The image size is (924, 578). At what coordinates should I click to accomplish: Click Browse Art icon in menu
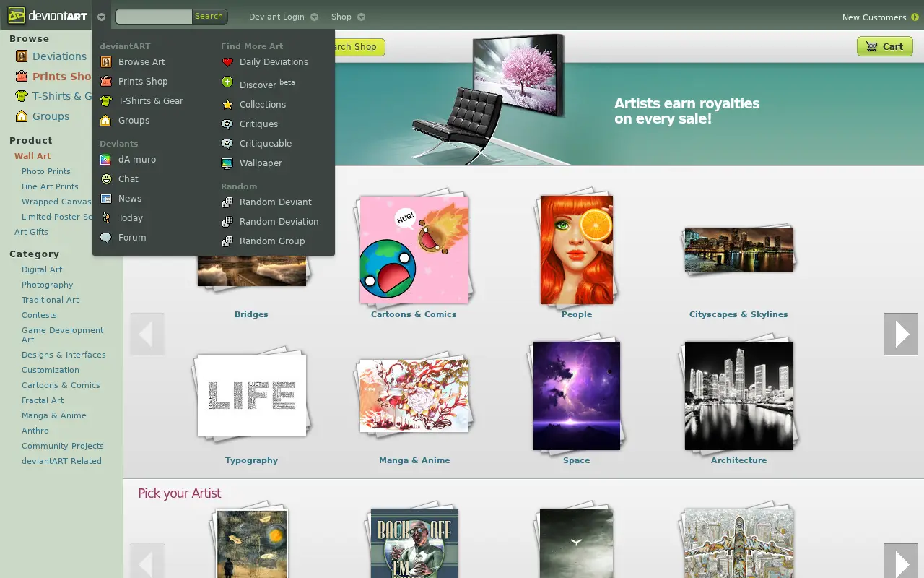click(x=106, y=62)
